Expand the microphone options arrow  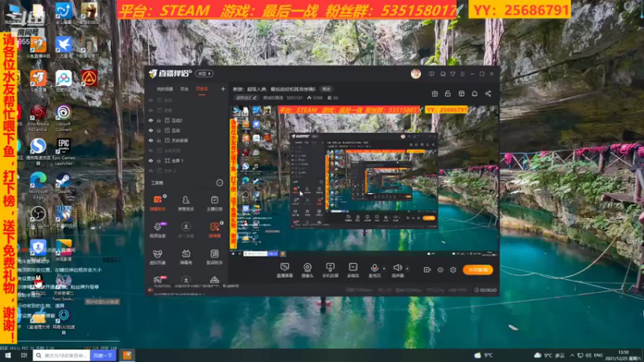pyautogui.click(x=384, y=269)
